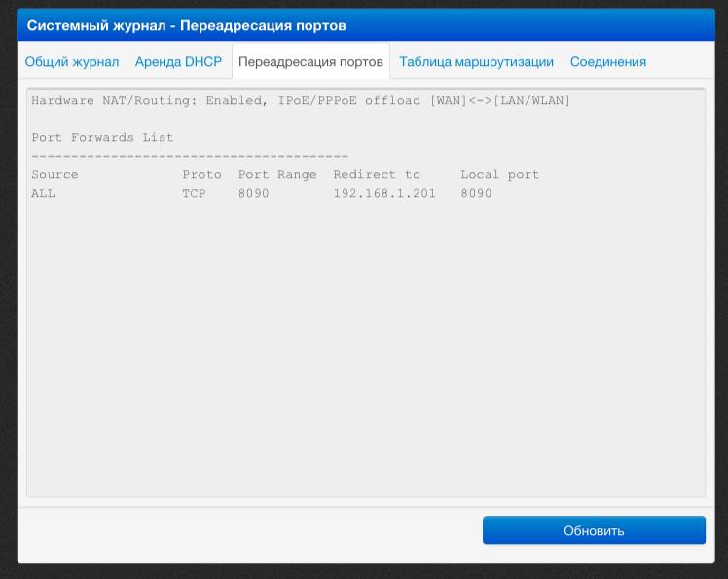Click the 8090 value under Port Range

253,193
